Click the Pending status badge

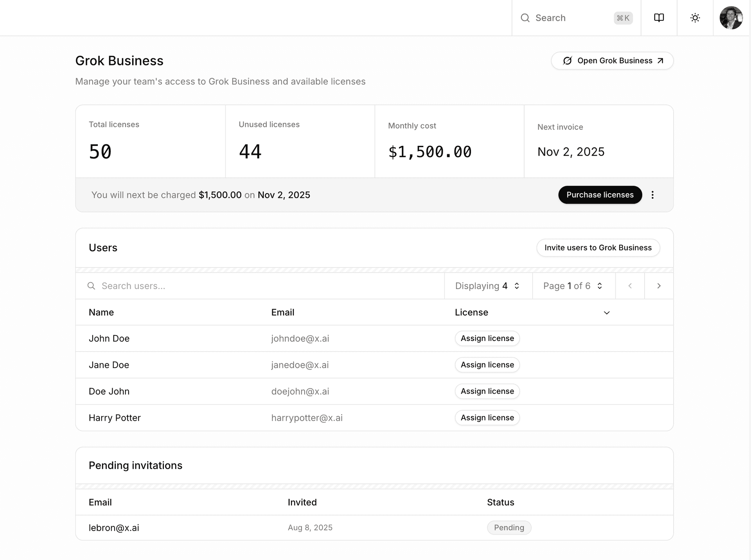509,528
